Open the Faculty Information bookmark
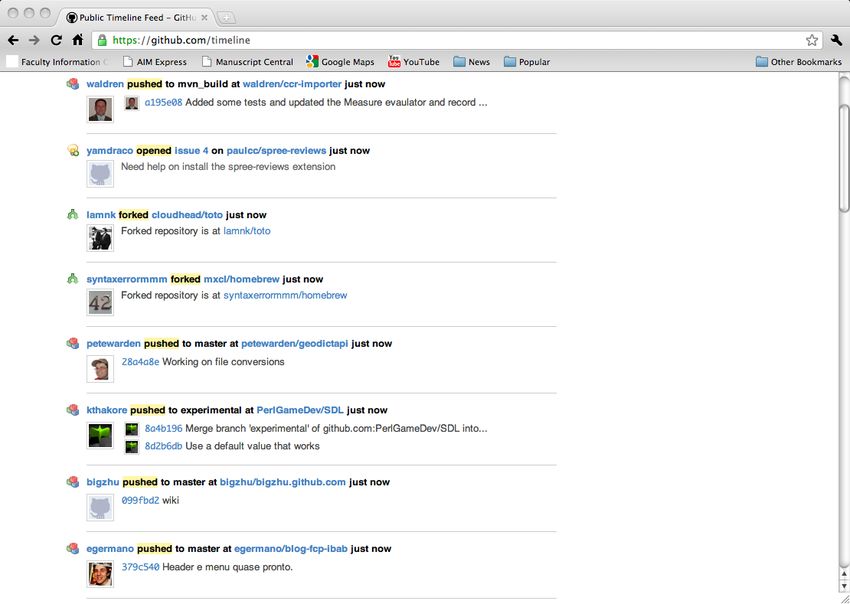 57,62
